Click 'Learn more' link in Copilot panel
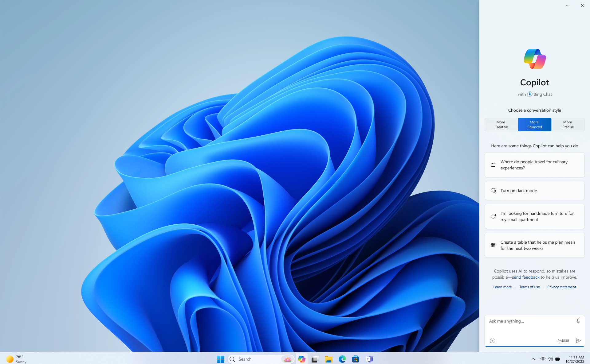590x364 pixels. [x=502, y=287]
